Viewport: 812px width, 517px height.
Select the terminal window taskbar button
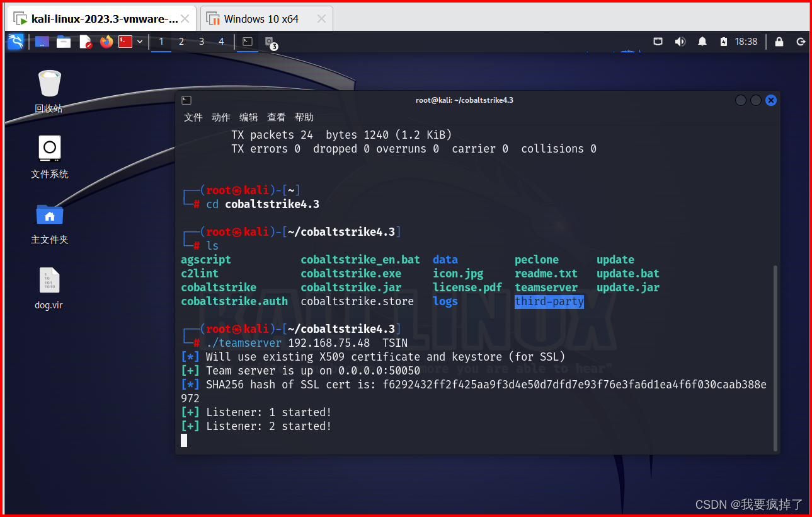coord(248,42)
